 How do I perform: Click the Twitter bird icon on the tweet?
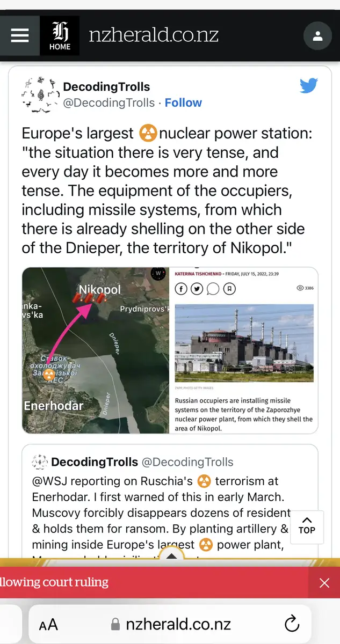(x=309, y=86)
